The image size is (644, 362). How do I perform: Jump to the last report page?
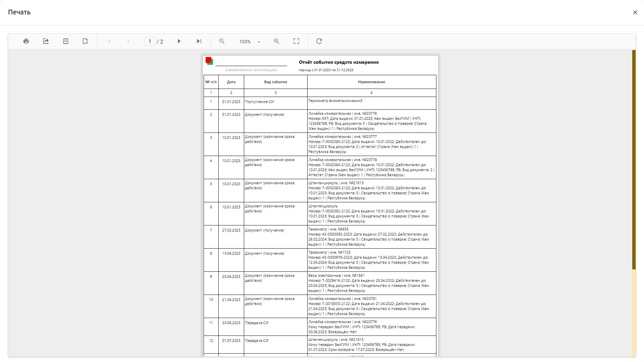199,41
